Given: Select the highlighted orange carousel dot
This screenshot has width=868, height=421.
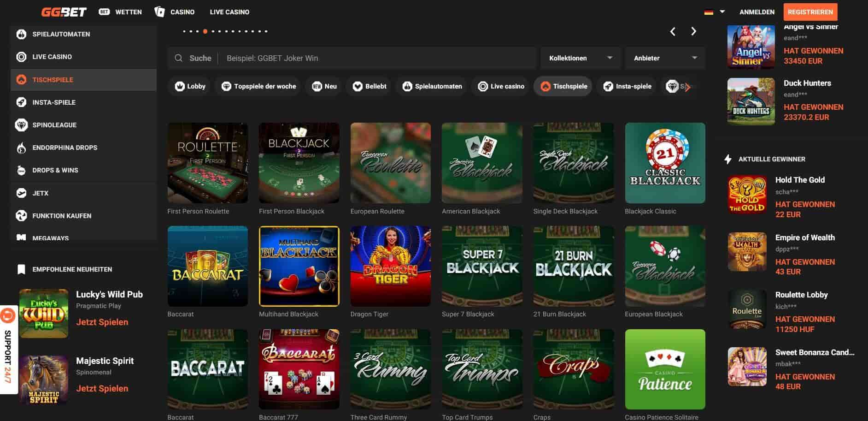Looking at the screenshot, I should click(205, 31).
